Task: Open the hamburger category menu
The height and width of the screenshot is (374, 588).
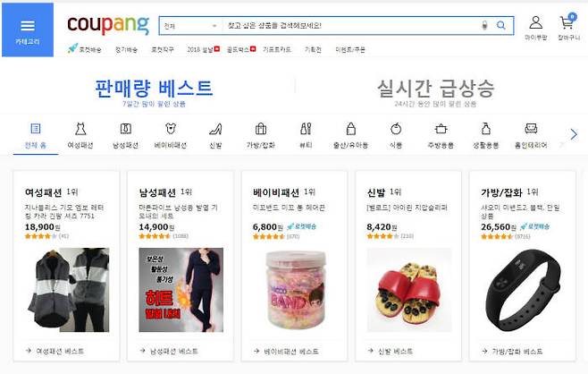Action: (28, 30)
